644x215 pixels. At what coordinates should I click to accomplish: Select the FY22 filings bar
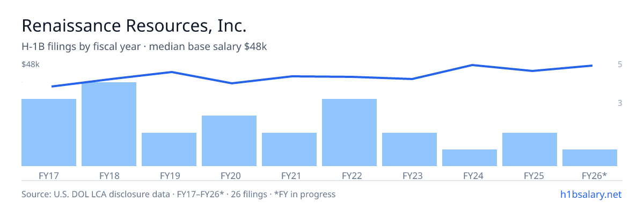coord(349,132)
